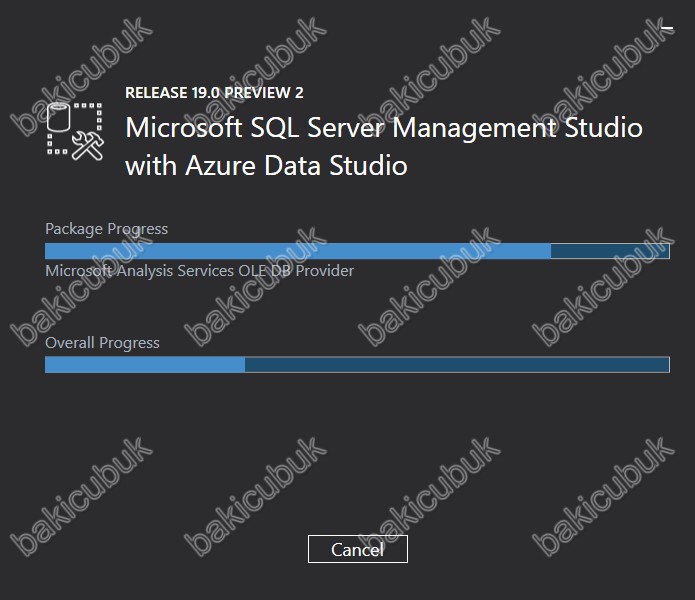Screen dimensions: 695x600
Task: Minimize the installer window
Action: point(667,28)
